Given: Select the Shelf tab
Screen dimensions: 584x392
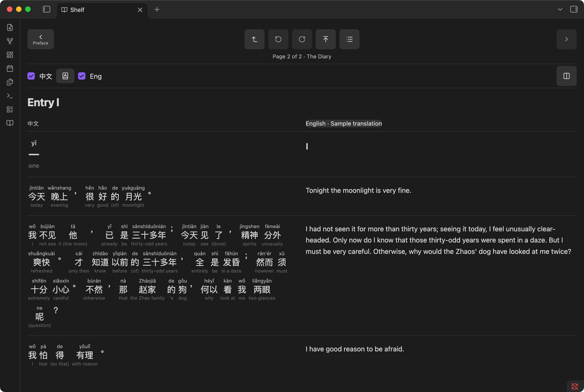Looking at the screenshot, I should (102, 10).
